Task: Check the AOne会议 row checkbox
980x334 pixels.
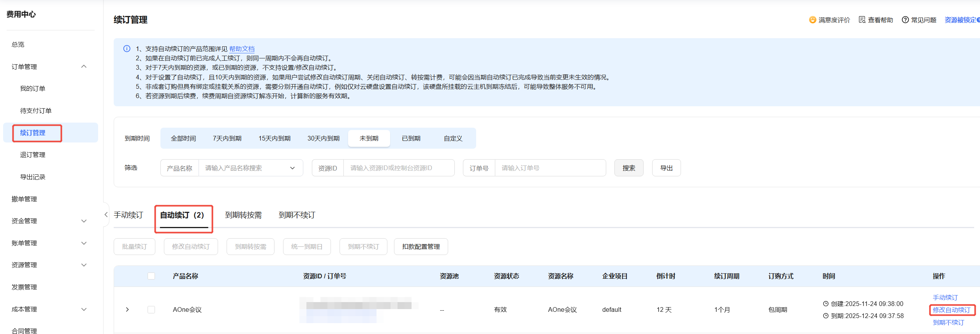Action: (x=151, y=309)
